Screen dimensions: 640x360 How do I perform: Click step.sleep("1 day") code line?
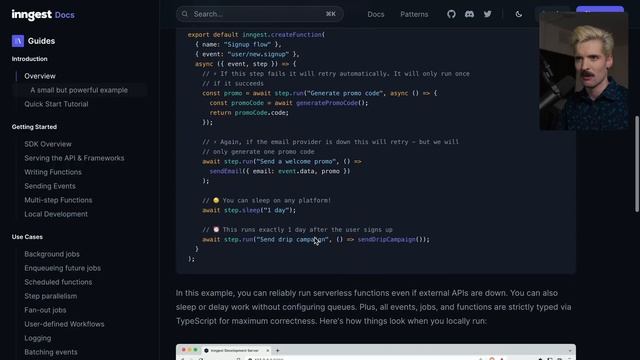coord(249,210)
